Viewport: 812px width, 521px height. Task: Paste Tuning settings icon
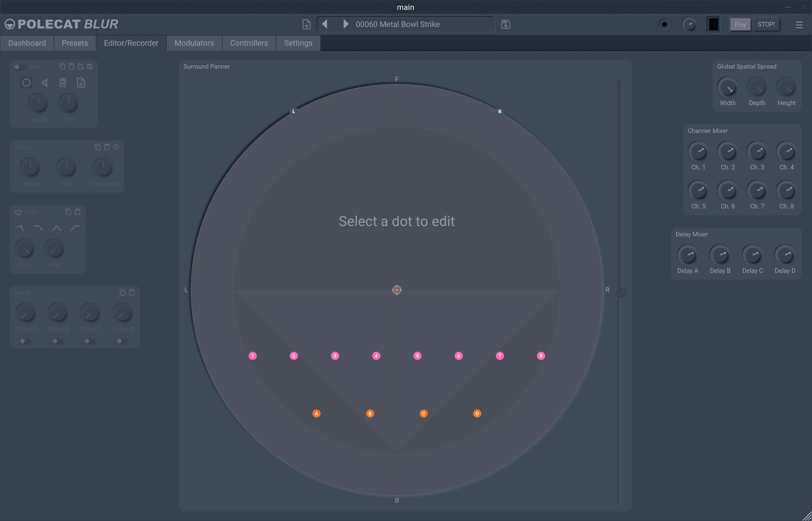tap(107, 147)
